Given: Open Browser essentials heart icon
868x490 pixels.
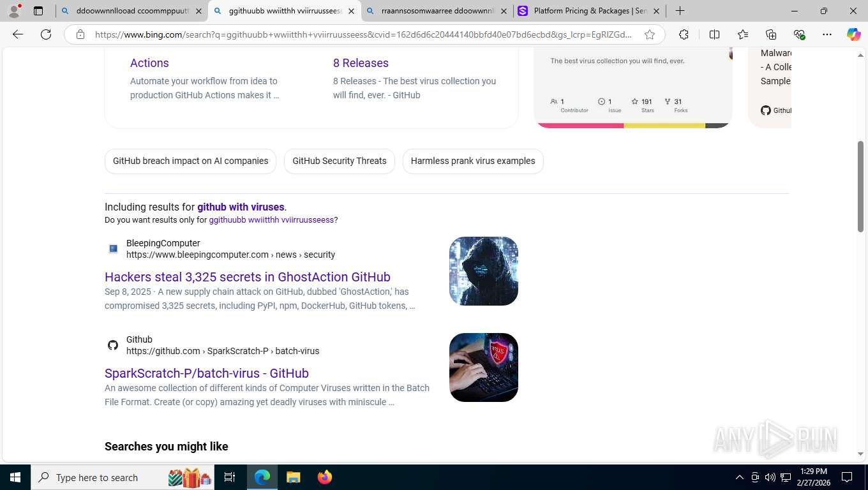Looking at the screenshot, I should point(799,34).
